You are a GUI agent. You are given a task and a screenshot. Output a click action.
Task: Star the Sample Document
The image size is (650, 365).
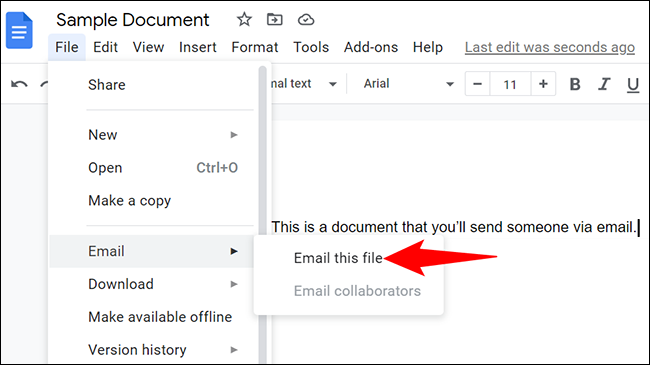[244, 19]
